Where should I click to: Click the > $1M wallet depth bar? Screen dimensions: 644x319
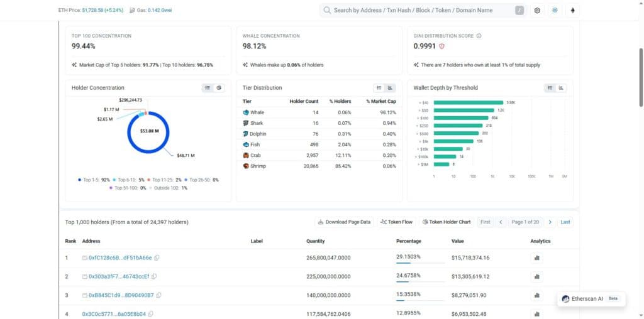point(441,165)
